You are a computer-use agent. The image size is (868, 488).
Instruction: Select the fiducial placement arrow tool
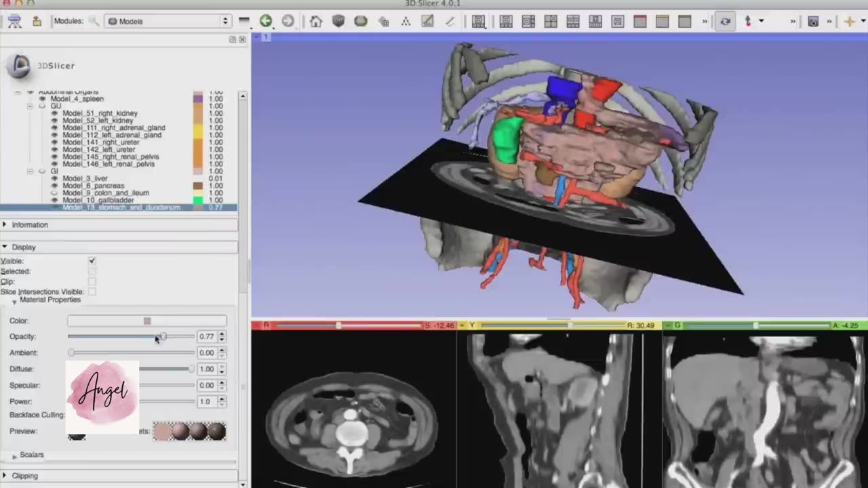(748, 21)
